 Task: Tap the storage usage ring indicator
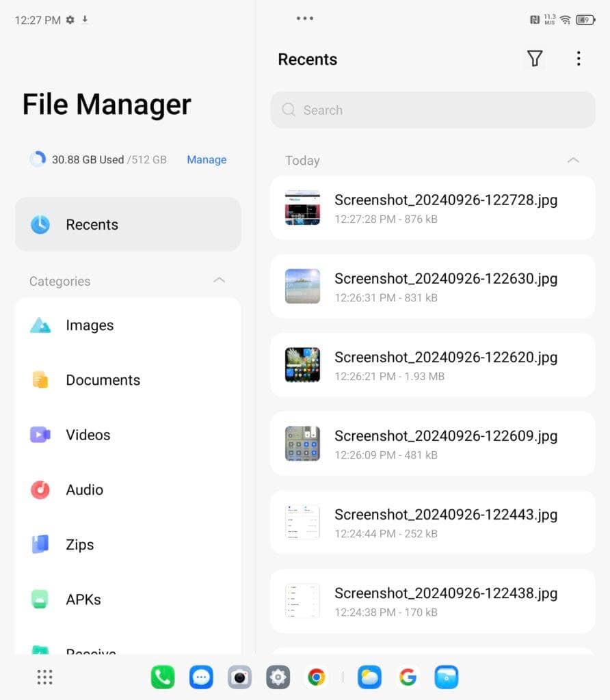[x=38, y=159]
